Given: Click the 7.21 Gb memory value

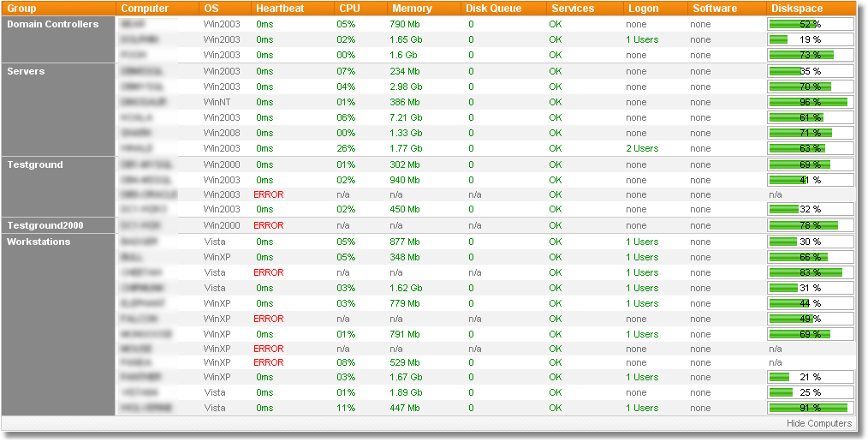Looking at the screenshot, I should [406, 117].
